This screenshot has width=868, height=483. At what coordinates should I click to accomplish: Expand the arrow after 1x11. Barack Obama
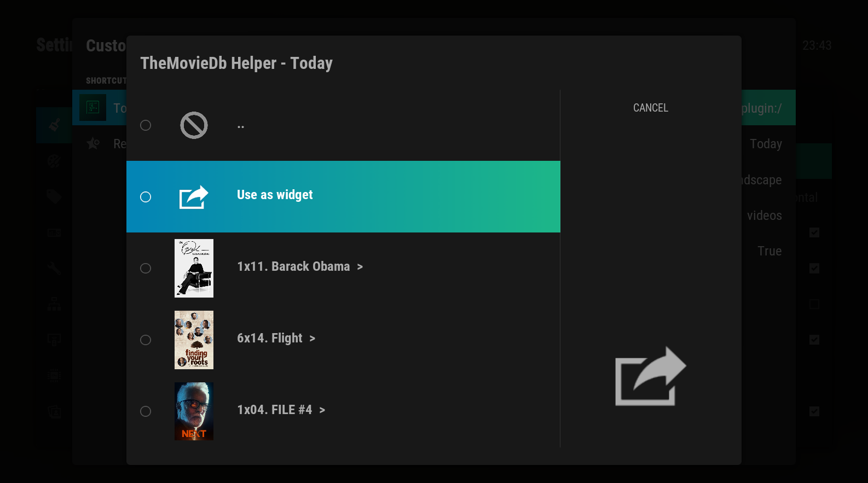pos(360,267)
